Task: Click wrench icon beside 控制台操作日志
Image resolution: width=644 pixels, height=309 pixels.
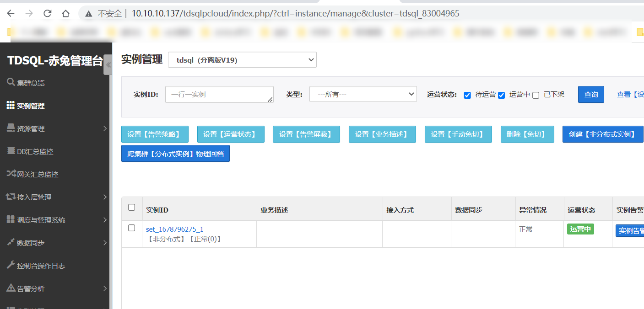Action: click(11, 265)
